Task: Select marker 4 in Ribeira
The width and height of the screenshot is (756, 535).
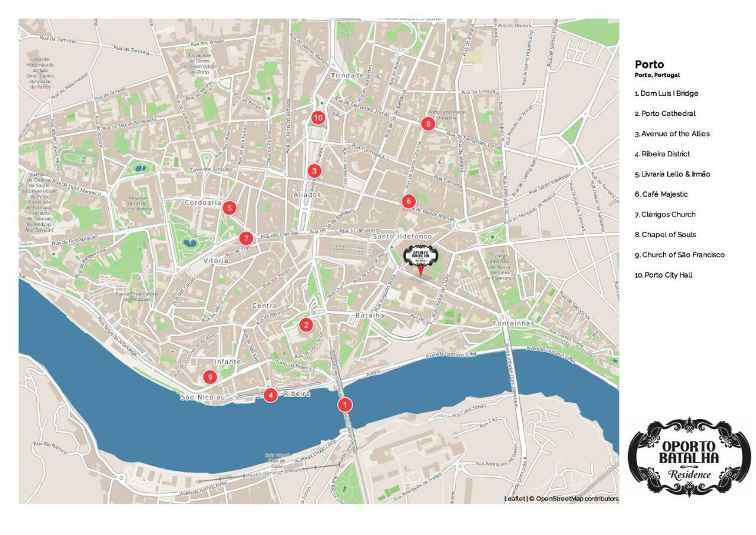Action: click(x=271, y=395)
